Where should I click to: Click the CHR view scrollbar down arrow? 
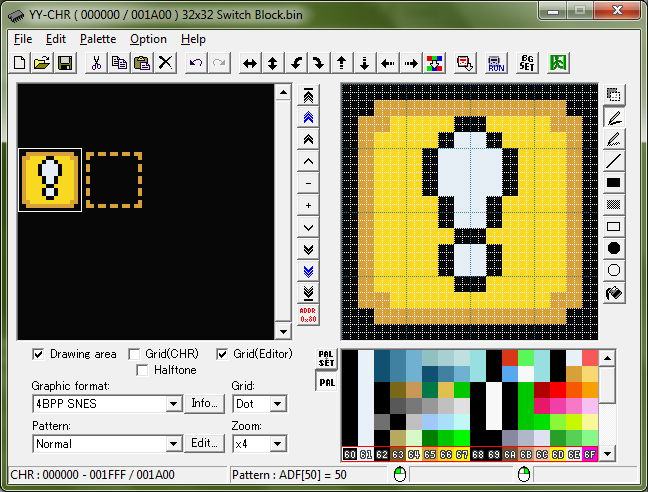point(284,331)
